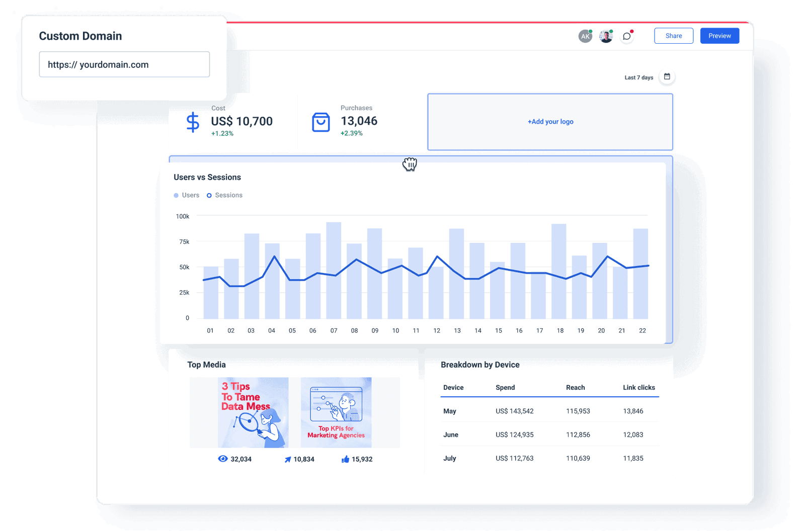Image resolution: width=805 pixels, height=532 pixels.
Task: Open the AK avatar icon
Action: pos(585,36)
